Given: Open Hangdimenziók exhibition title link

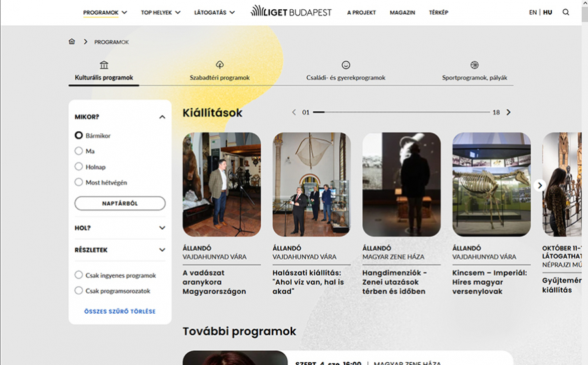Looking at the screenshot, I should [395, 282].
